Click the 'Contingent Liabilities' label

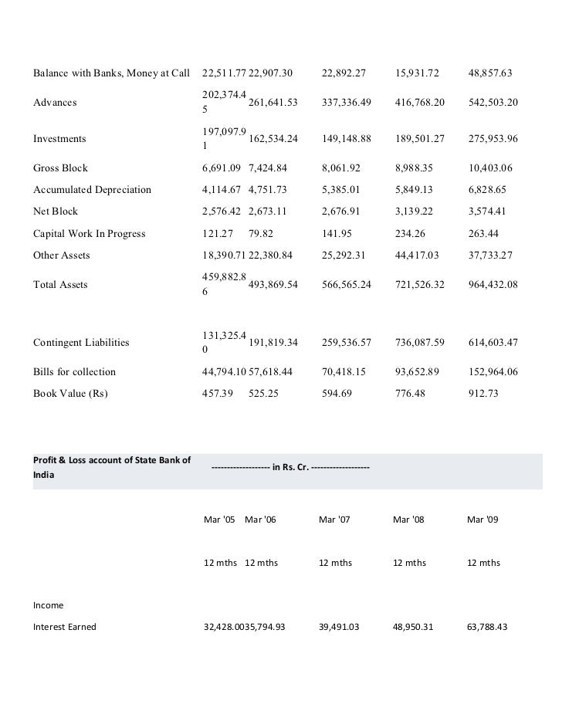point(81,342)
